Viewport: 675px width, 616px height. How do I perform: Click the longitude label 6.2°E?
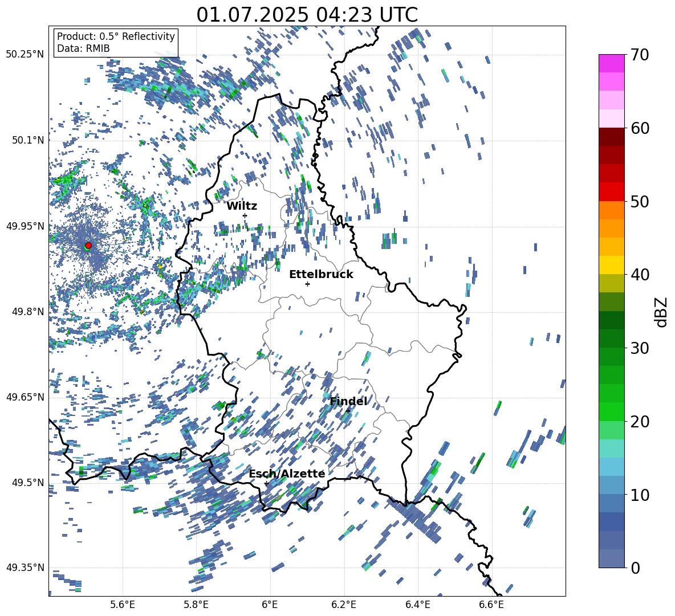coord(344,605)
